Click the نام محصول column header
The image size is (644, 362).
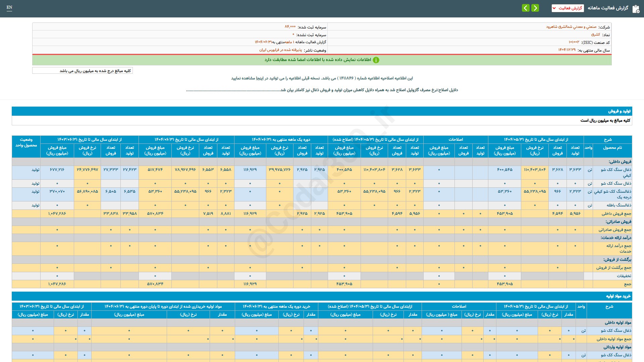612,147
